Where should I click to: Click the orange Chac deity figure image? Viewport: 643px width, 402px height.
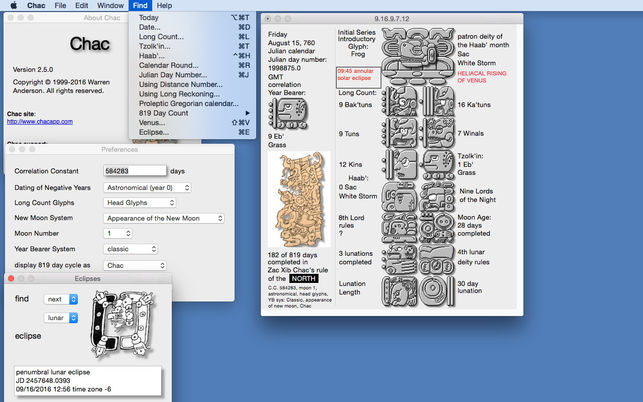click(299, 199)
